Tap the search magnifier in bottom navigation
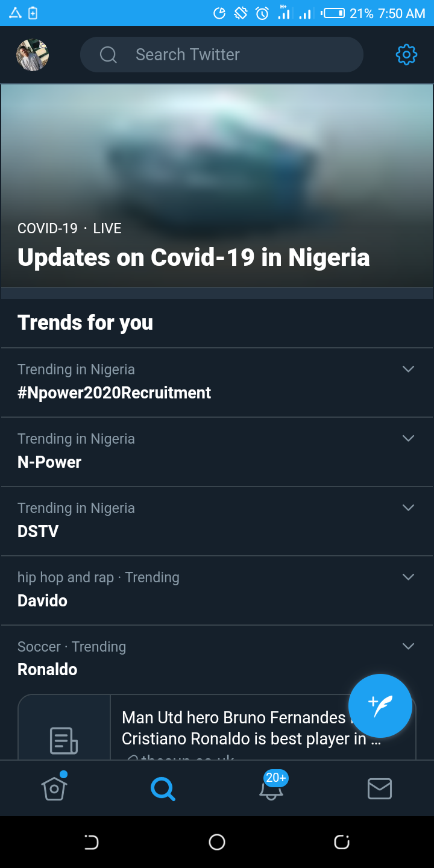This screenshot has width=434, height=868. point(163,788)
